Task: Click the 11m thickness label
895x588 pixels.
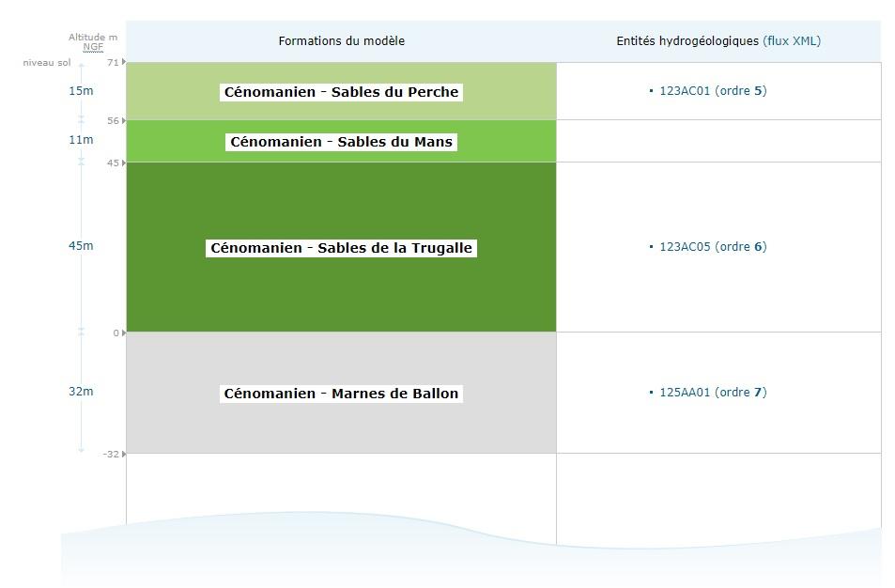Action: [81, 140]
